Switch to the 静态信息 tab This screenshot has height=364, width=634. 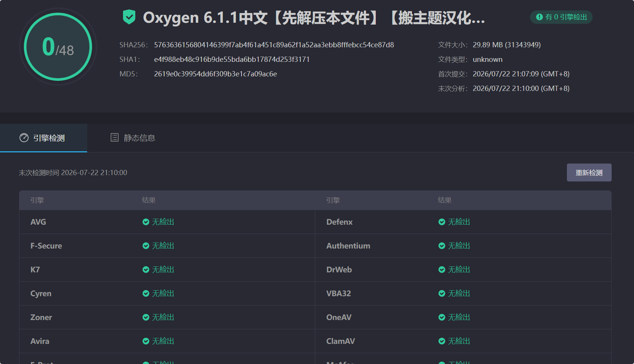click(x=133, y=138)
